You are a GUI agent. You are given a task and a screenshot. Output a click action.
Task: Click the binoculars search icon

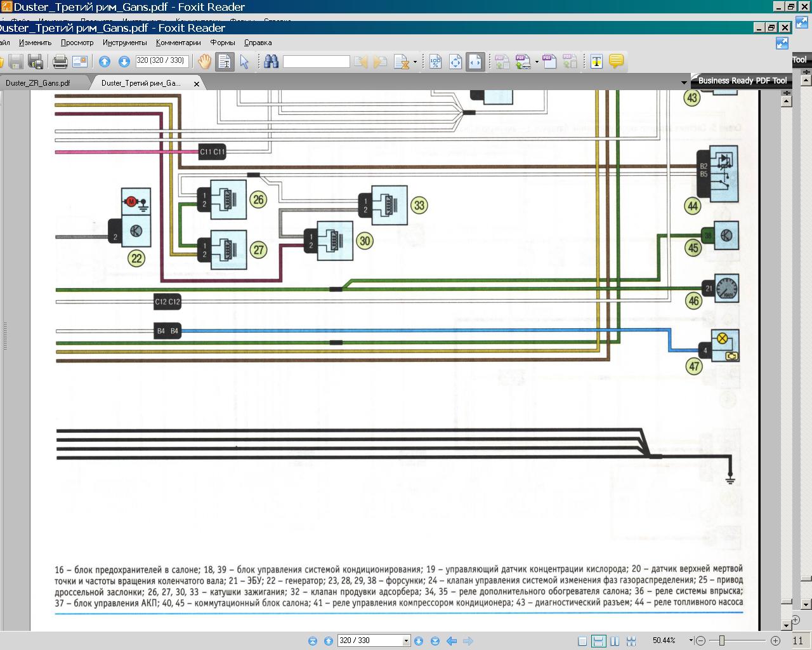(272, 62)
